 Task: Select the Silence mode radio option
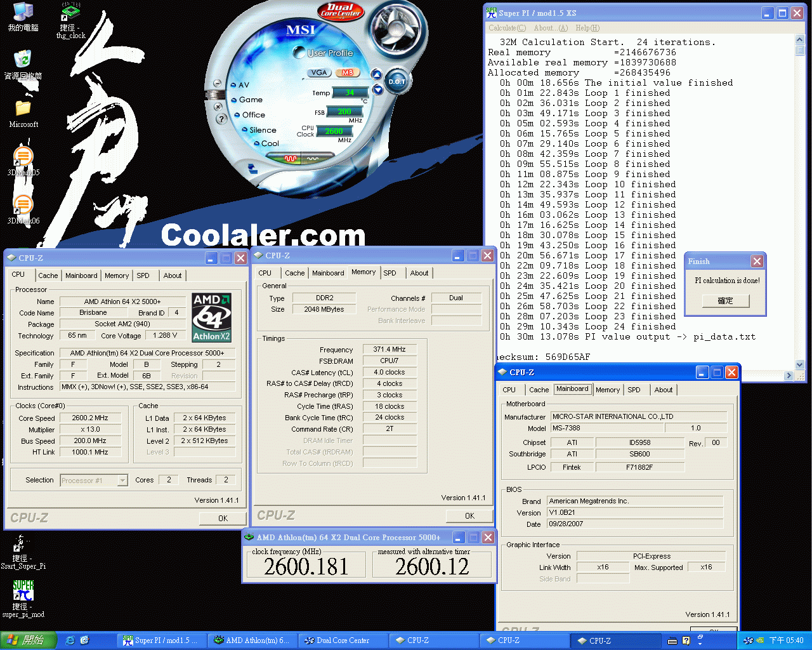tap(259, 130)
